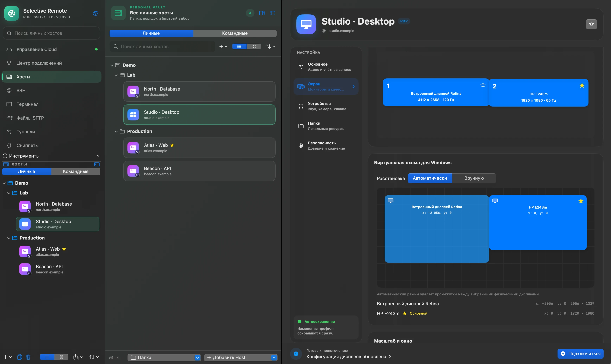Open the Папка dropdown at bottom
611x364 pixels.
(x=164, y=358)
